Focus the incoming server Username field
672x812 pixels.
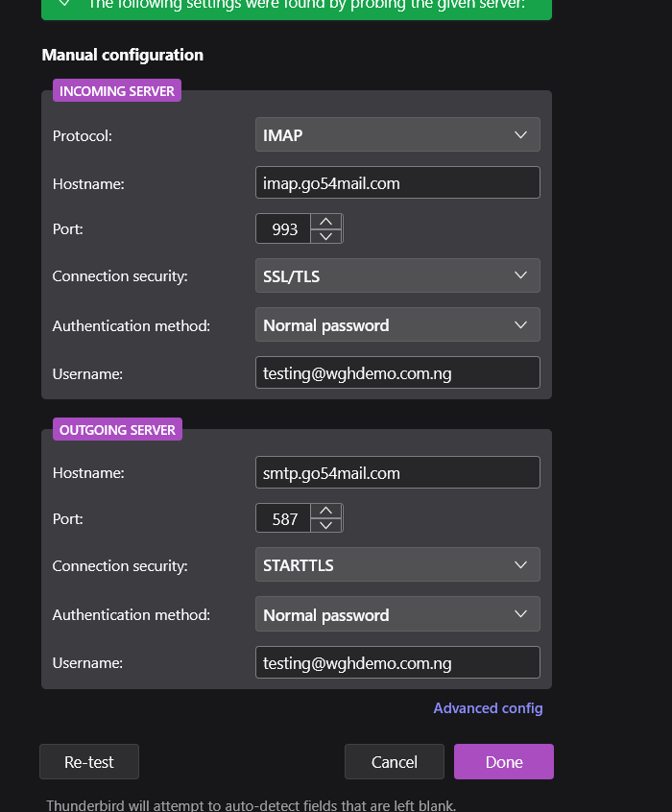pos(397,373)
